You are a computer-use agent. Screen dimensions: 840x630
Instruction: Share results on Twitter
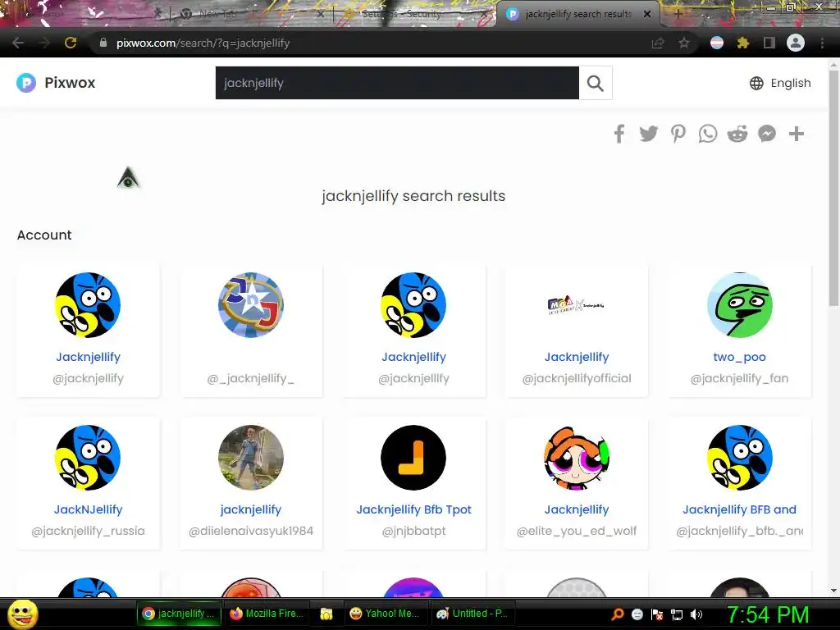(648, 134)
